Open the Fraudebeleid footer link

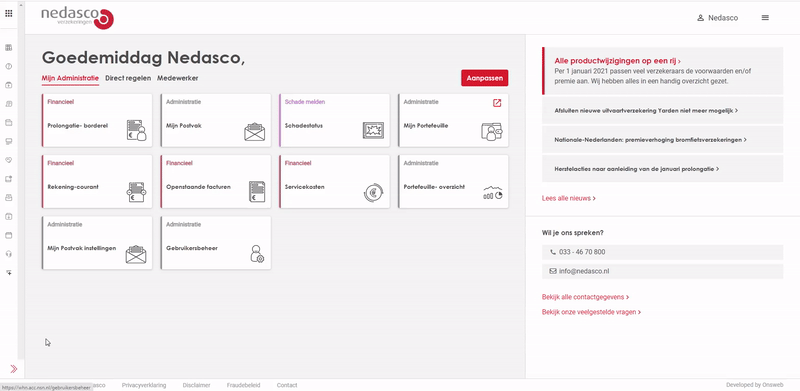[x=243, y=385]
